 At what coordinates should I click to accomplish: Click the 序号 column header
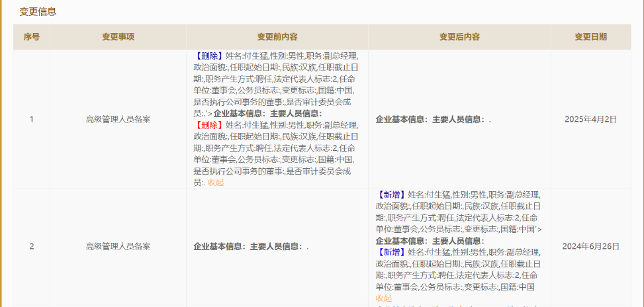31,37
